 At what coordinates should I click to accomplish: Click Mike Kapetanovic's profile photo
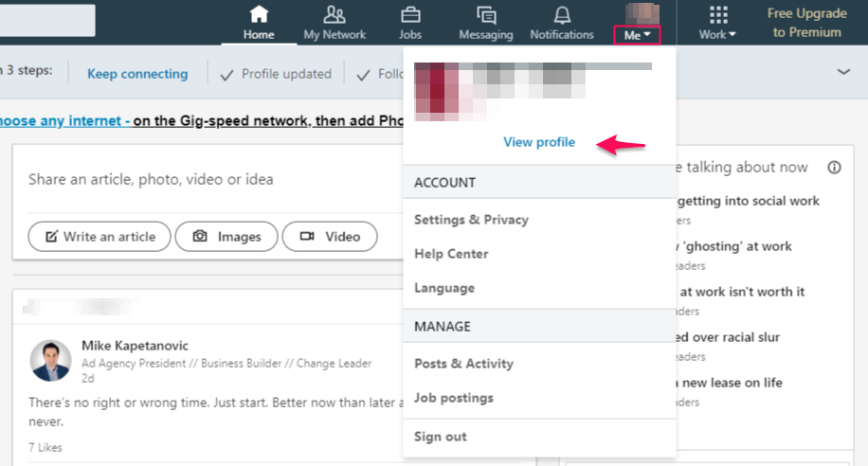click(x=50, y=361)
